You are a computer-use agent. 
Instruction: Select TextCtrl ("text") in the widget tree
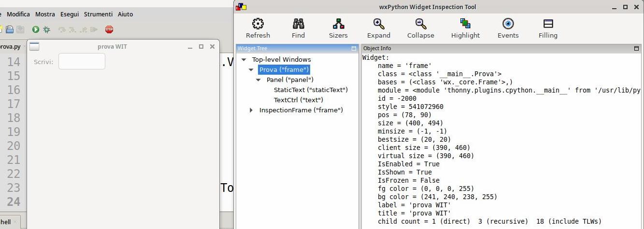tap(298, 100)
